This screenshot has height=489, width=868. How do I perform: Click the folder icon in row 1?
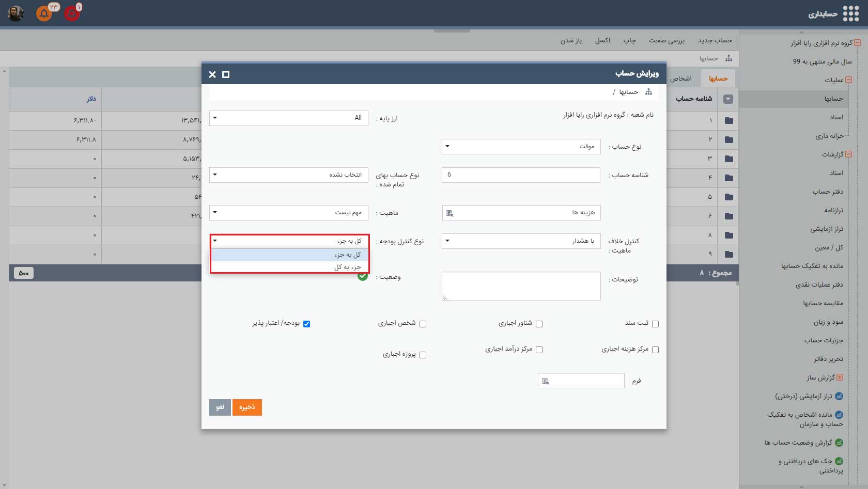[x=729, y=121]
